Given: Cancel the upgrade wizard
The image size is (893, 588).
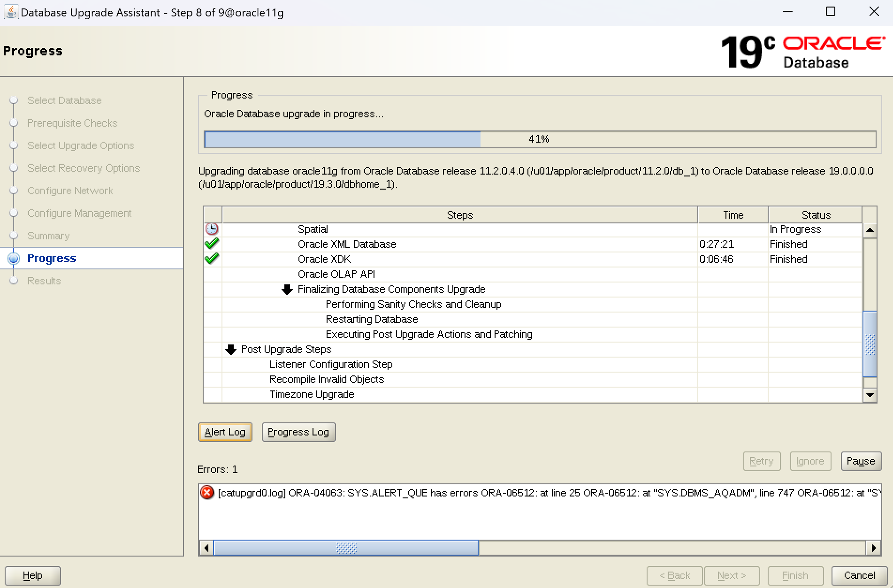Looking at the screenshot, I should tap(860, 576).
